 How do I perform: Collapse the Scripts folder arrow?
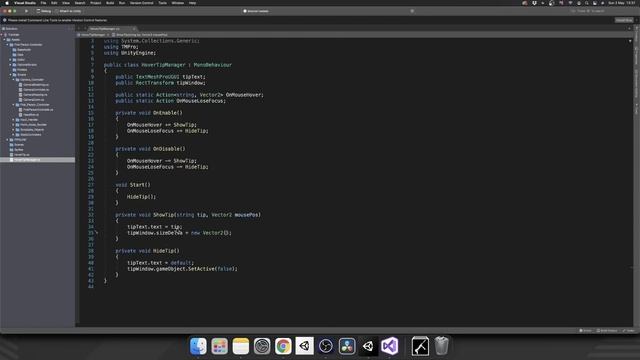tap(11, 75)
